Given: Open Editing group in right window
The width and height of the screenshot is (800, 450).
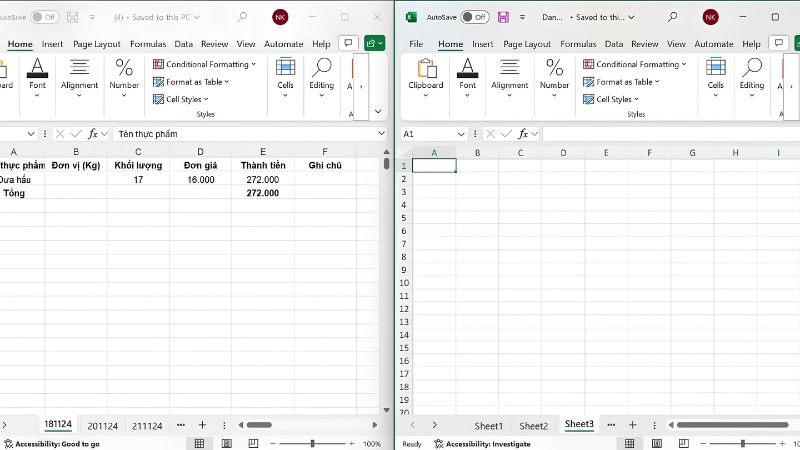Looking at the screenshot, I should point(752,78).
